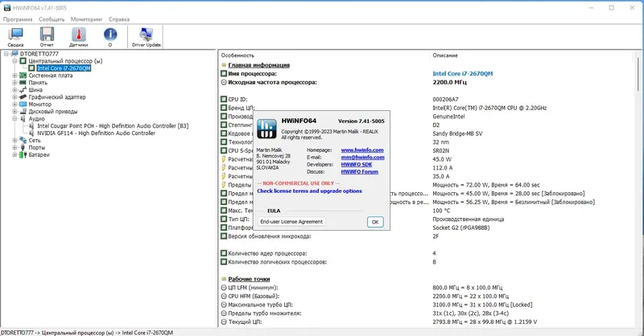
Task: Open the Датчики sensors icon
Action: tap(78, 37)
